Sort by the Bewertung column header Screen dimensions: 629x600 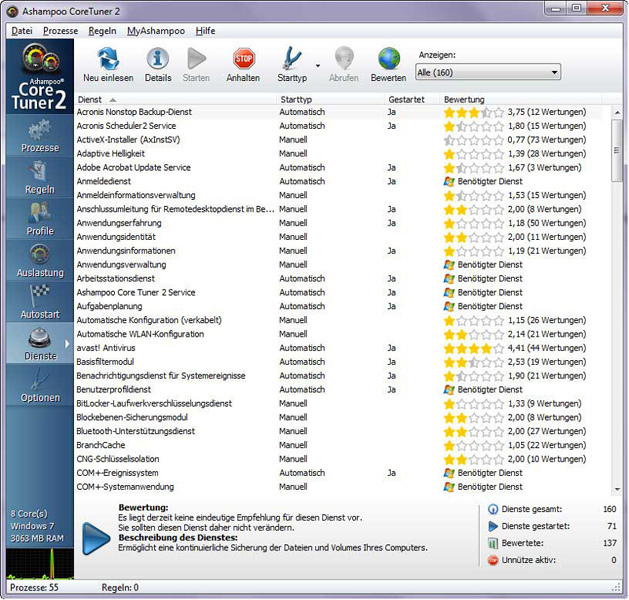tap(521, 99)
